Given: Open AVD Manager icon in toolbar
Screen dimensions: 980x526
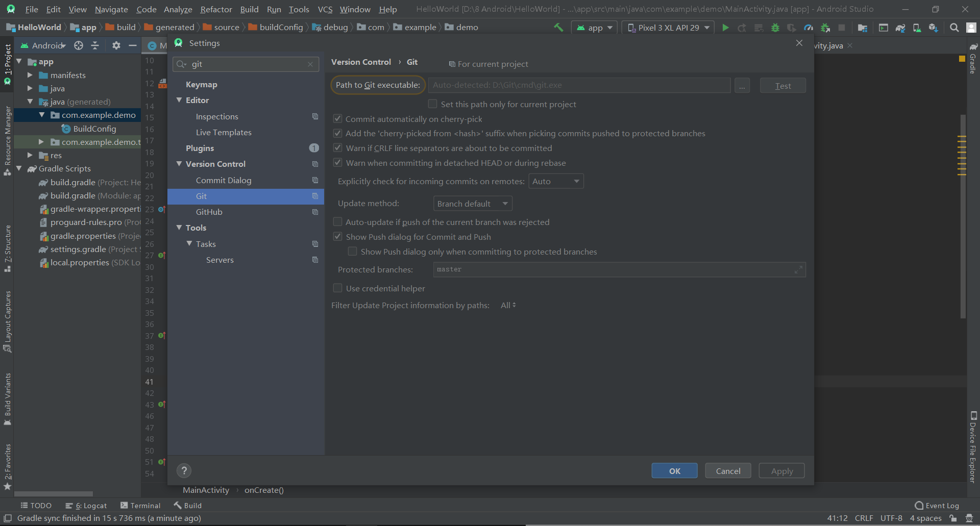Looking at the screenshot, I should [x=917, y=28].
